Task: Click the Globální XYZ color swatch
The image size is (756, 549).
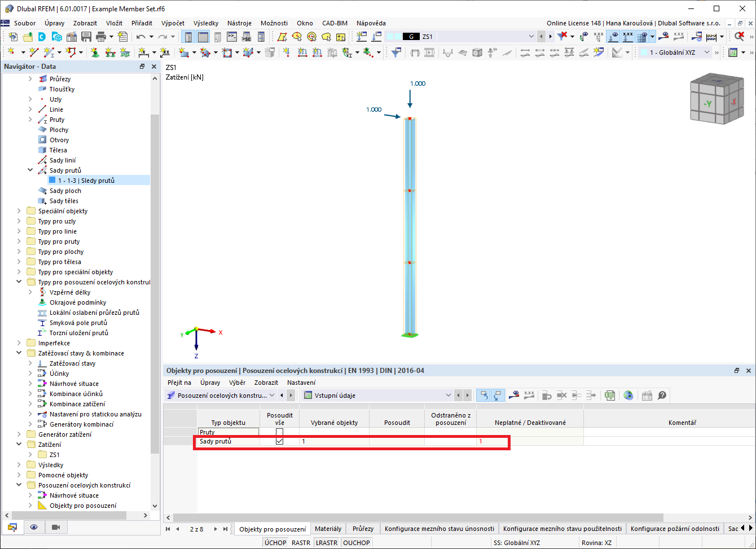Action: tap(643, 52)
